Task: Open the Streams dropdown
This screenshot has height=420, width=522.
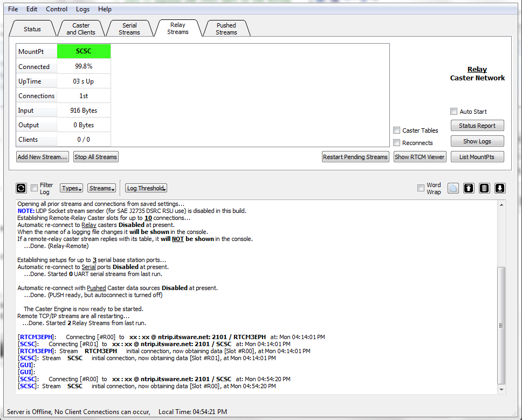Action: click(101, 188)
